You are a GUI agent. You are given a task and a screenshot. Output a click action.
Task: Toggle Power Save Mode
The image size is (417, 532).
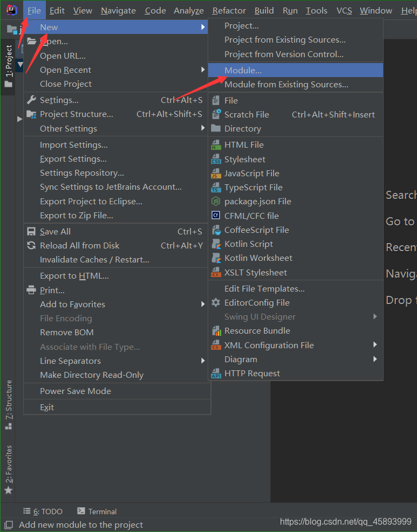click(116, 391)
